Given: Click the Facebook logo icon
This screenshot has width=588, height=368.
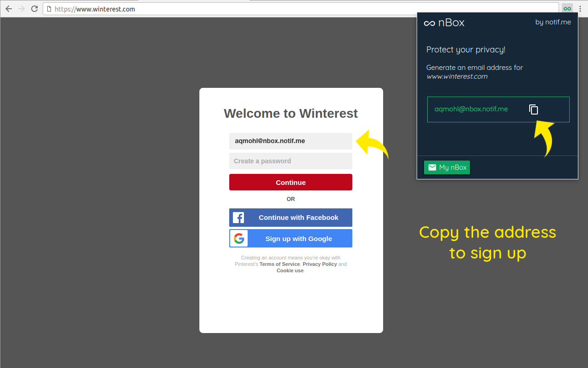Looking at the screenshot, I should click(x=238, y=218).
